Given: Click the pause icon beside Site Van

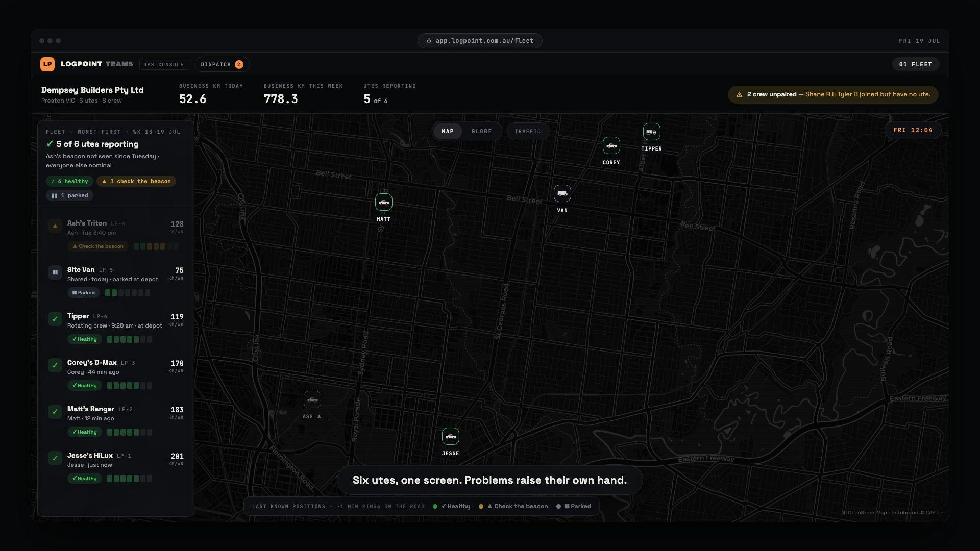Looking at the screenshot, I should 55,272.
